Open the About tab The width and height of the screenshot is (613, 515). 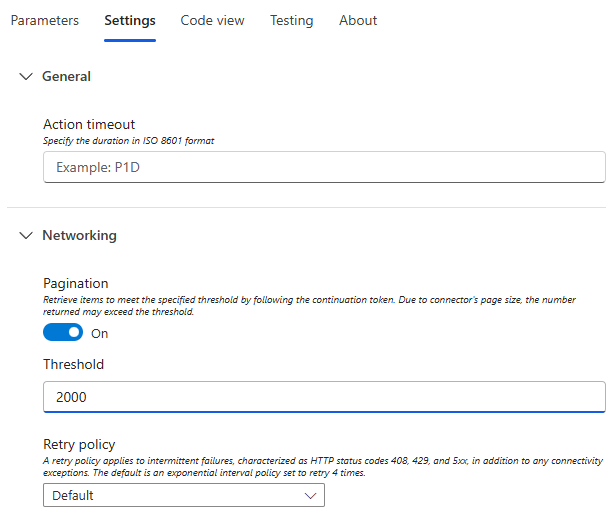(358, 21)
